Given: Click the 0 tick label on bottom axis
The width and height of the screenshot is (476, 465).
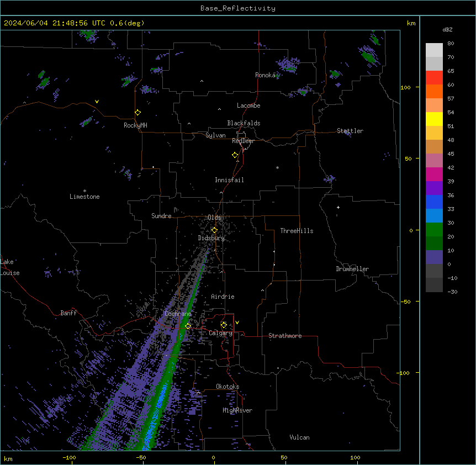Looking at the screenshot, I should click(x=213, y=457).
